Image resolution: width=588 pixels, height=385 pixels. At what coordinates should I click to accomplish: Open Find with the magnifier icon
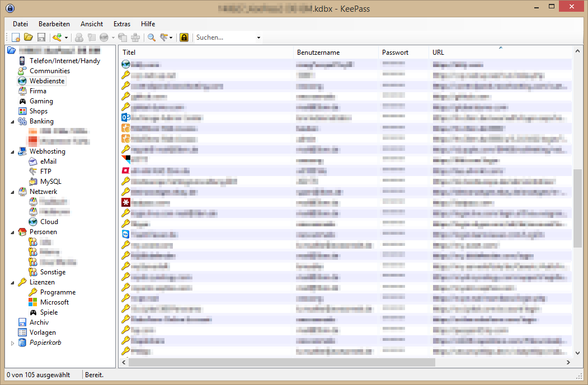coord(152,37)
